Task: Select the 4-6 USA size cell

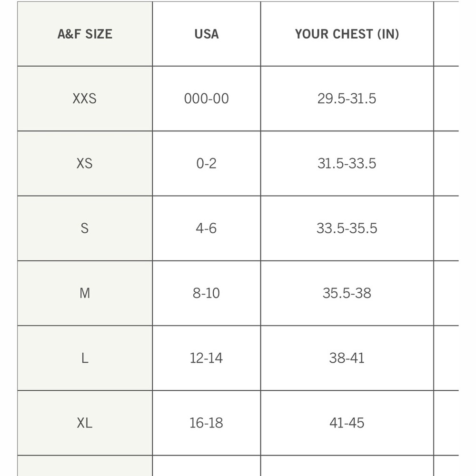Action: pos(207,228)
